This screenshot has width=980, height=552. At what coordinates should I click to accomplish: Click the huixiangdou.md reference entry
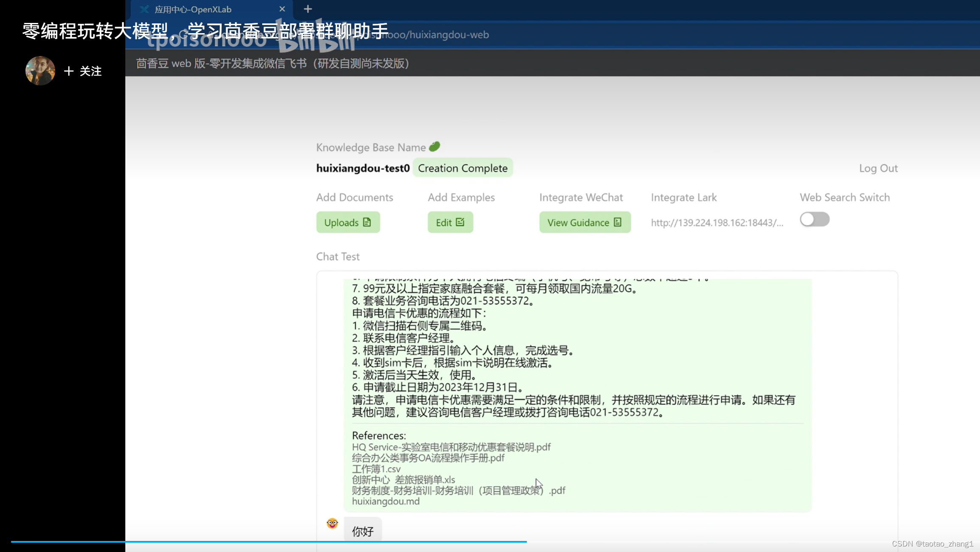tap(386, 501)
